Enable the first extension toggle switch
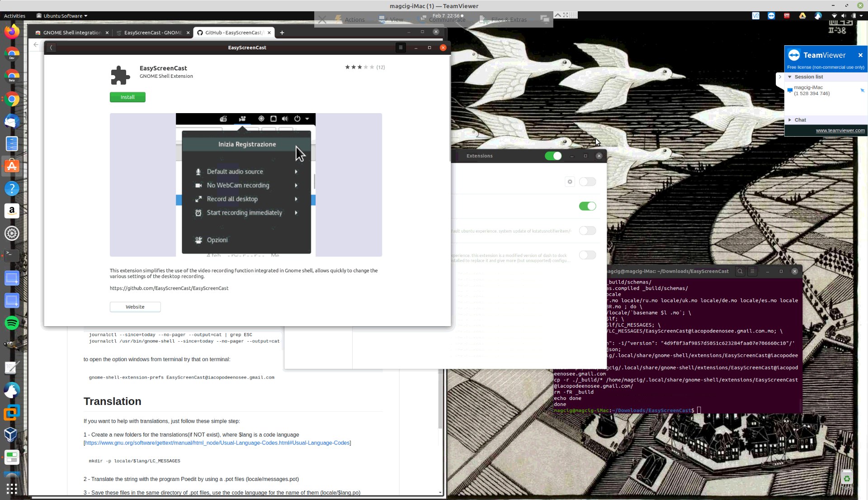The width and height of the screenshot is (868, 500). click(x=588, y=182)
